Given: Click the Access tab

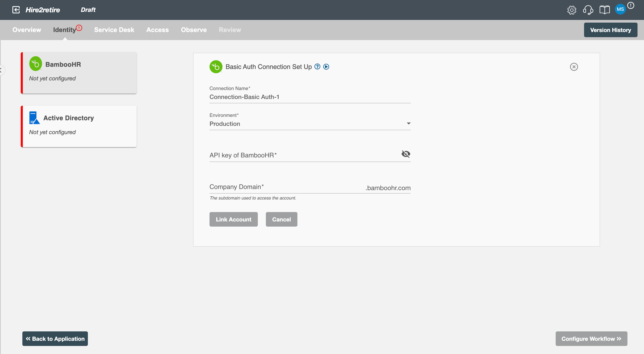Looking at the screenshot, I should pyautogui.click(x=157, y=30).
